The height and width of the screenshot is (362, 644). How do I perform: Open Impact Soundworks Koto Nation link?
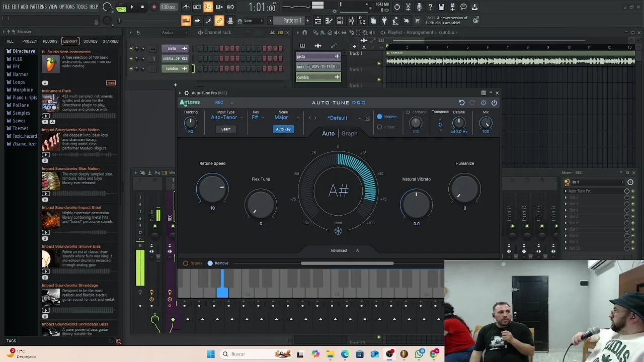(71, 130)
